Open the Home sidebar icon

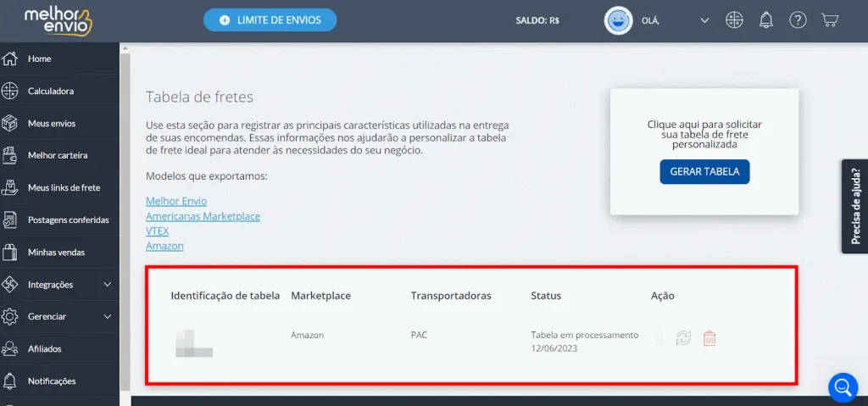(x=10, y=58)
